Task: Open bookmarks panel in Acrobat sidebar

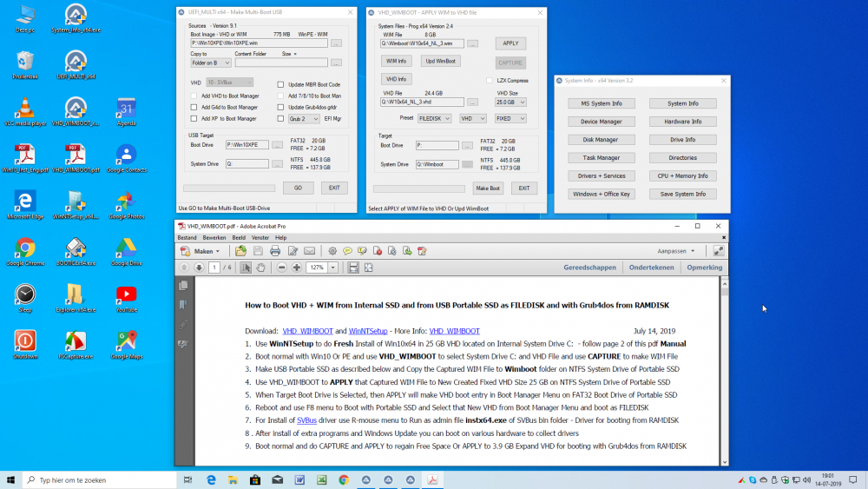Action: pos(184,305)
